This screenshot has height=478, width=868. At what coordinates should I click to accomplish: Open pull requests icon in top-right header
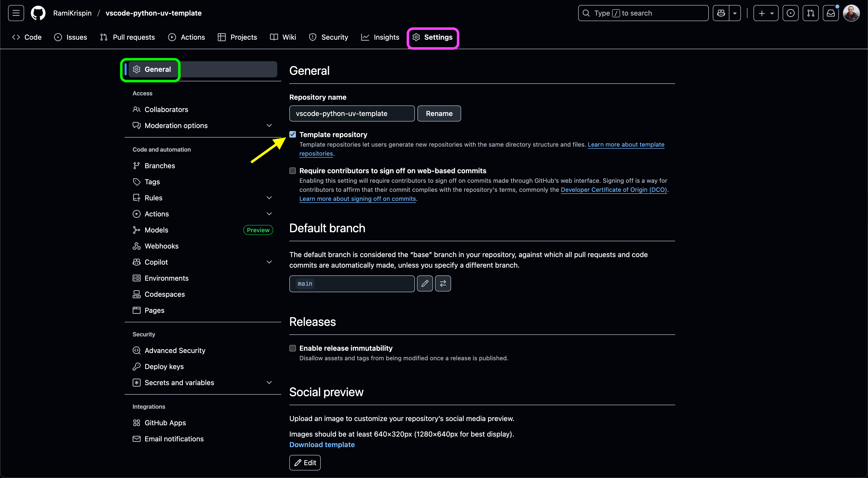pyautogui.click(x=810, y=13)
